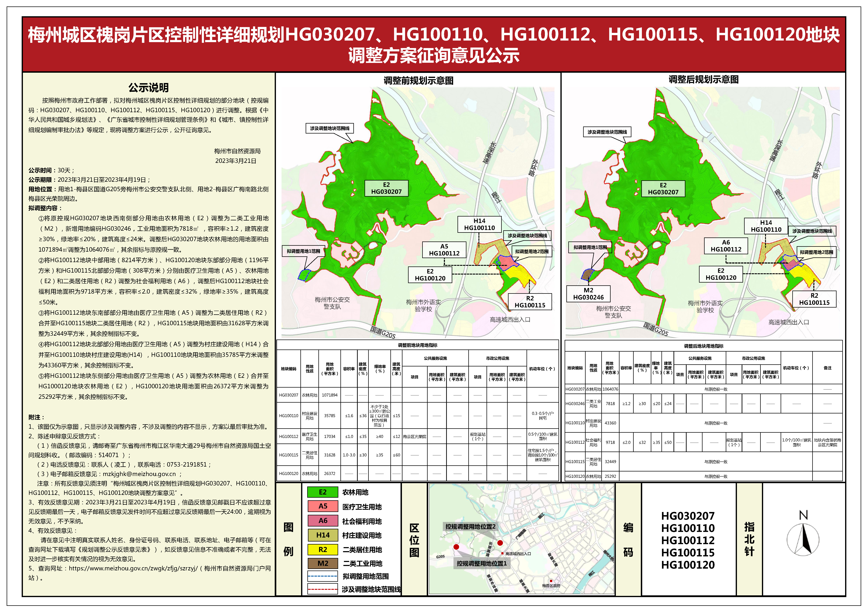Click the area cell 9718
The height and width of the screenshot is (613, 868).
[610, 442]
